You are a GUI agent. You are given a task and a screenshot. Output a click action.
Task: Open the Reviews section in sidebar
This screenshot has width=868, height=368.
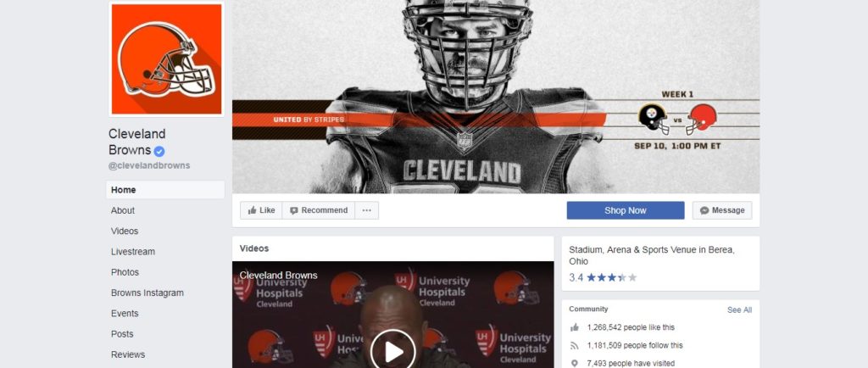(128, 354)
